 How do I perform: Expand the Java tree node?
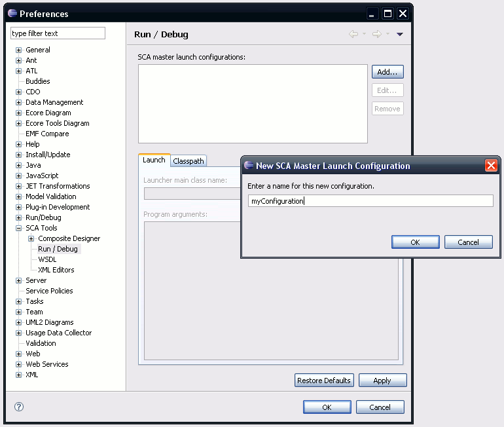click(18, 165)
